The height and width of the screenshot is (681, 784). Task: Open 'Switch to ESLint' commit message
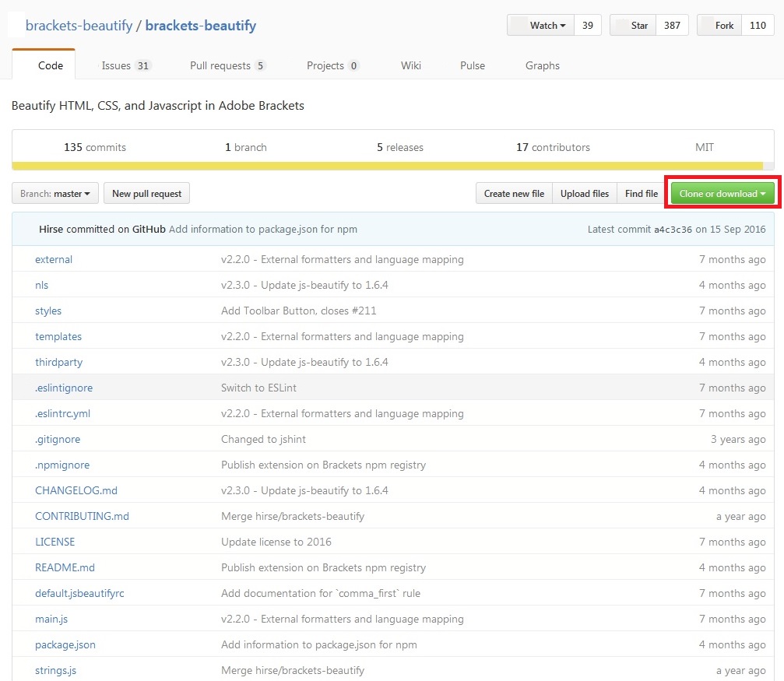(x=258, y=388)
